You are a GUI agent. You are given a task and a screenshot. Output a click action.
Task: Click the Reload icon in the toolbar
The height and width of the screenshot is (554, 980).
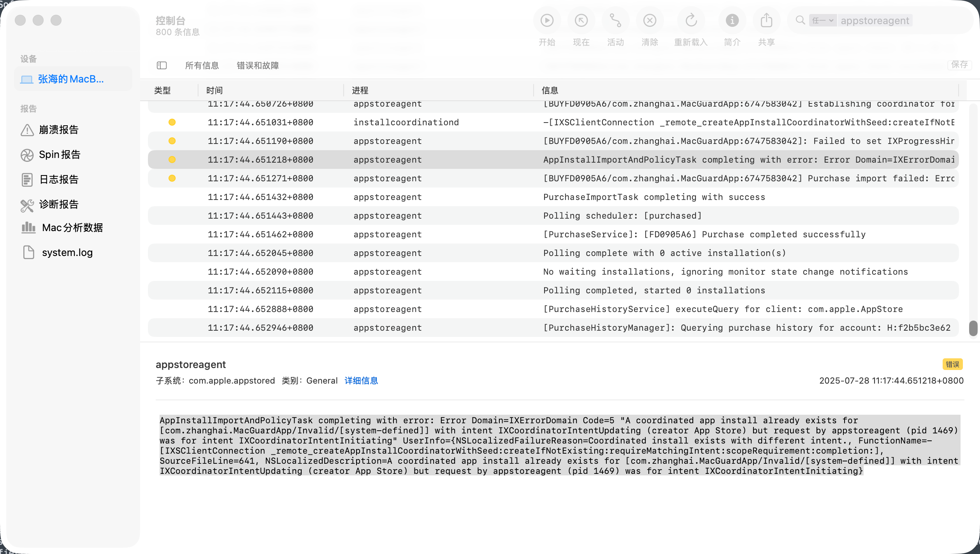coord(691,20)
